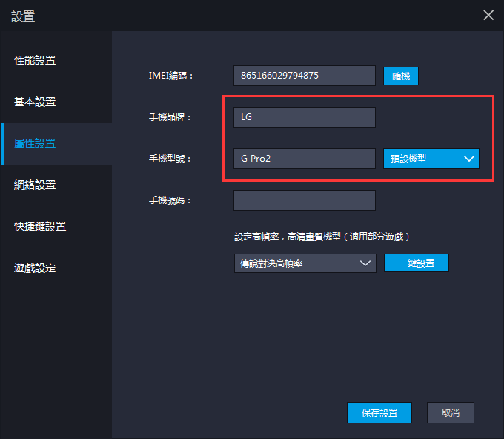The height and width of the screenshot is (439, 504).
Task: Select the 屬性設置 sidebar tab
Action: pos(36,143)
